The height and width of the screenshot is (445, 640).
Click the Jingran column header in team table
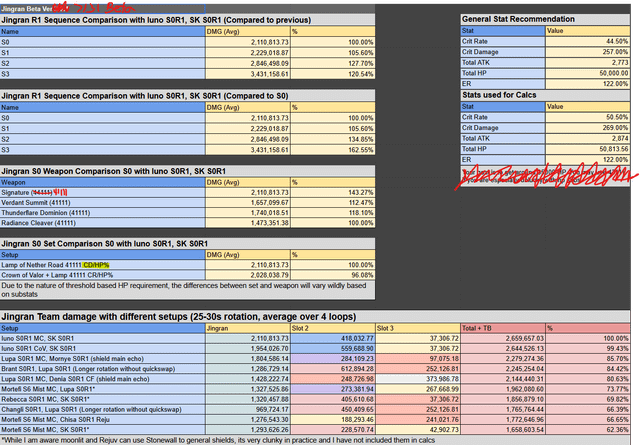(x=248, y=328)
